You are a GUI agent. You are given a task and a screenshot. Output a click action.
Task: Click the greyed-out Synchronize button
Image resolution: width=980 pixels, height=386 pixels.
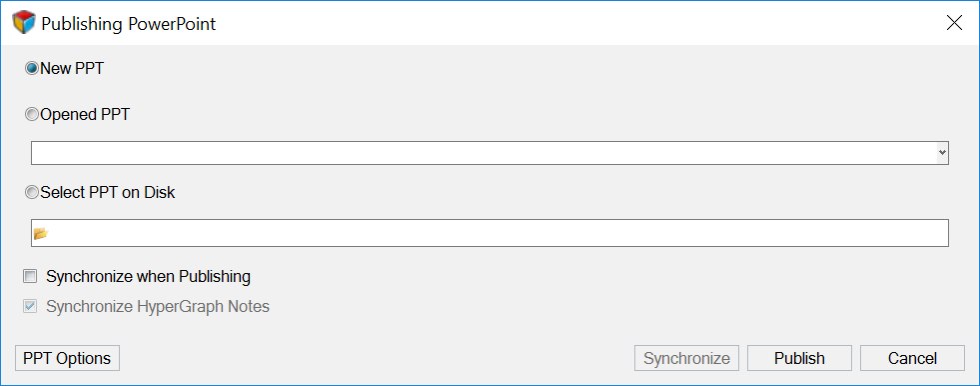[x=687, y=358]
